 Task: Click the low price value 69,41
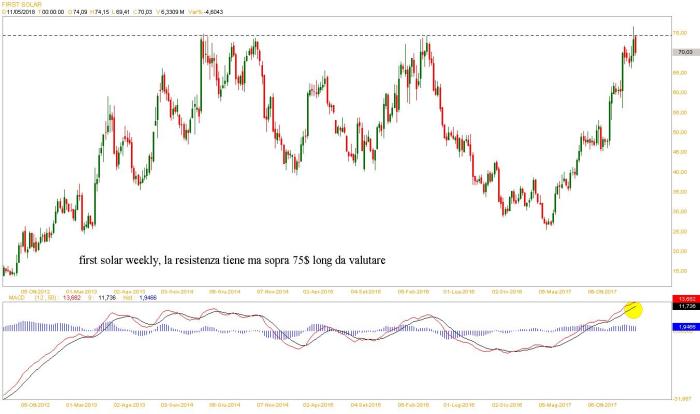point(122,12)
